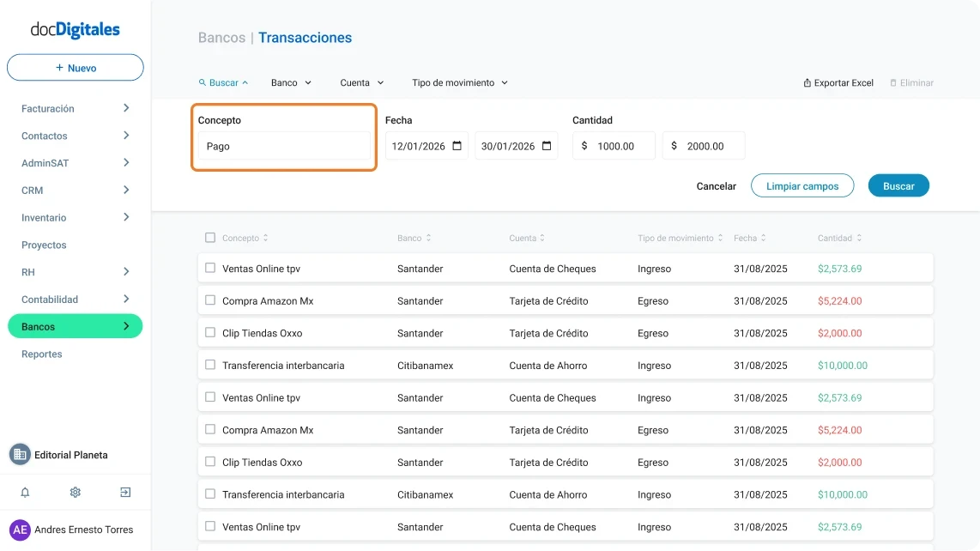The image size is (980, 551).
Task: Open the calendar picker for the start date
Action: coord(456,145)
